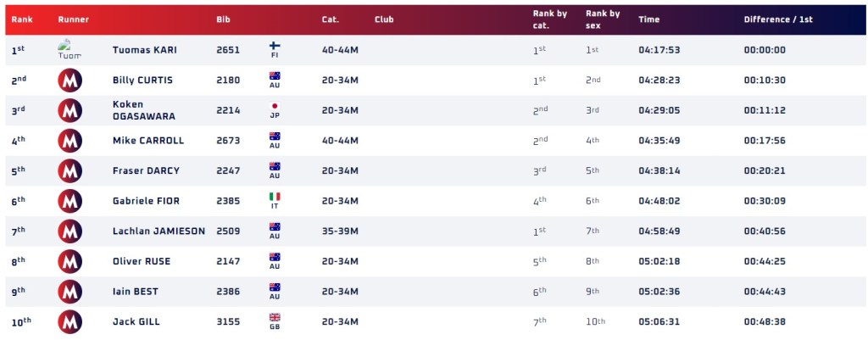Click the Italy flag icon
Screen dimensions: 868x340
tap(275, 197)
